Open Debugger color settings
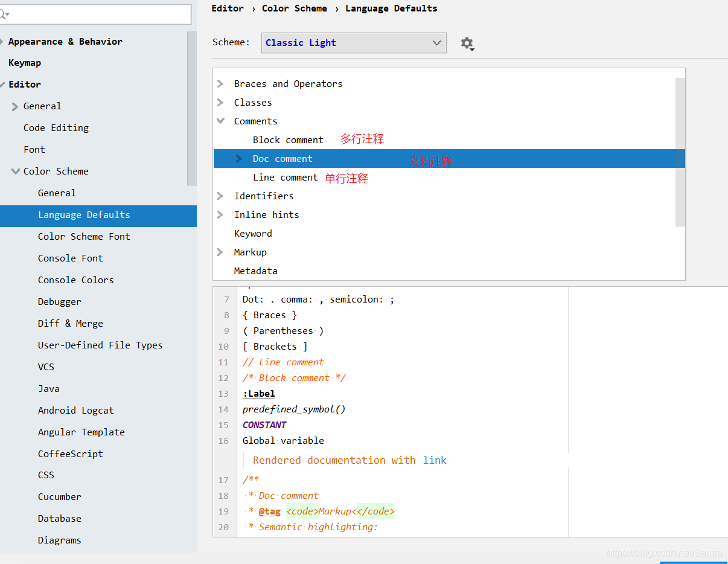This screenshot has height=564, width=728. coord(60,302)
